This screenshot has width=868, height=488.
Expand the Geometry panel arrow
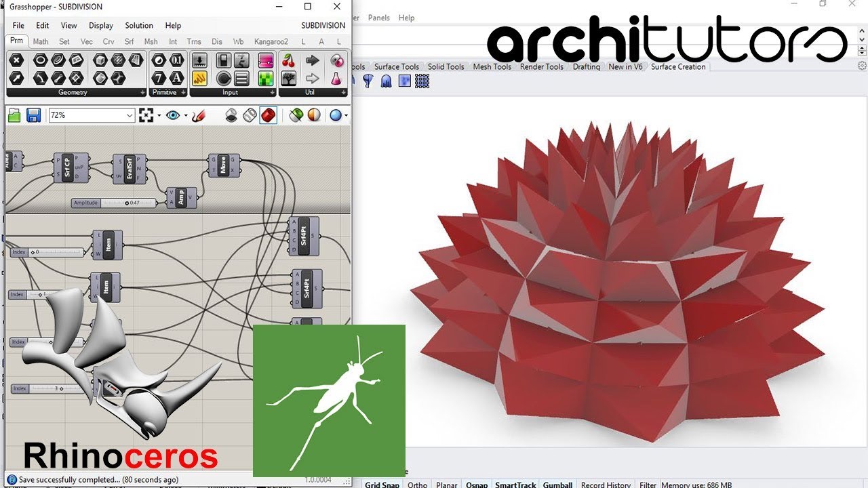(x=142, y=93)
